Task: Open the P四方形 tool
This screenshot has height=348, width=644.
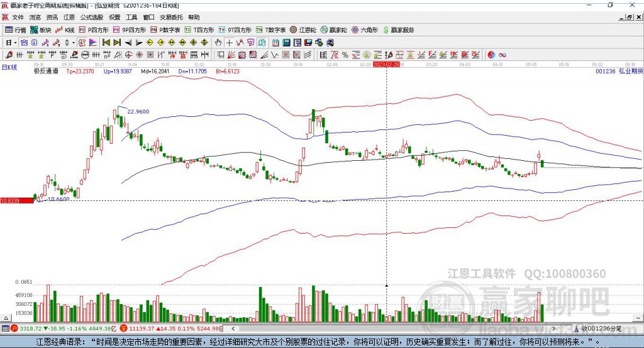Action: point(94,30)
